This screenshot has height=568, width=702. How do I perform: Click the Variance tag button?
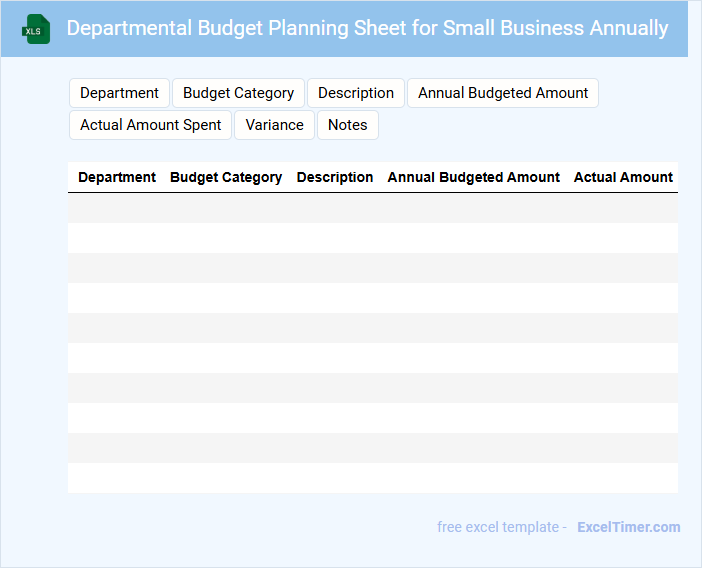click(274, 125)
